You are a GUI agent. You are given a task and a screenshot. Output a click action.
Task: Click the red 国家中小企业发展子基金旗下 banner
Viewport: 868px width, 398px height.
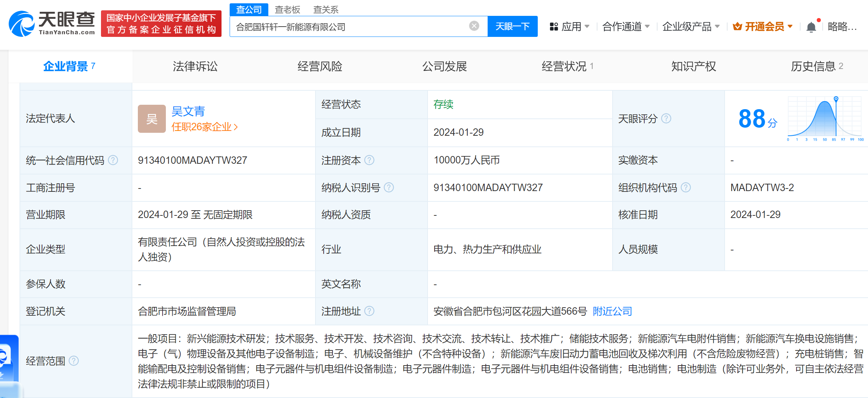click(x=161, y=24)
